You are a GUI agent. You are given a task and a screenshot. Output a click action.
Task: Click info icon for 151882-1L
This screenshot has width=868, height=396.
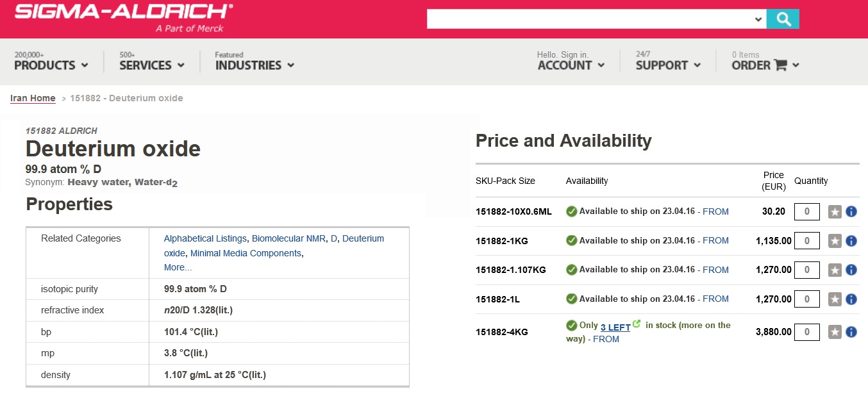coord(851,299)
